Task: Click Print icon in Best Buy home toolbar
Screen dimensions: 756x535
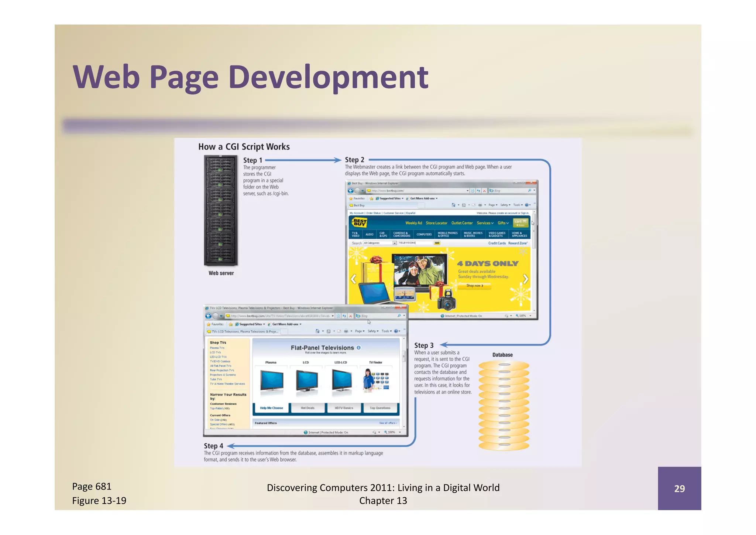Action: (x=480, y=205)
